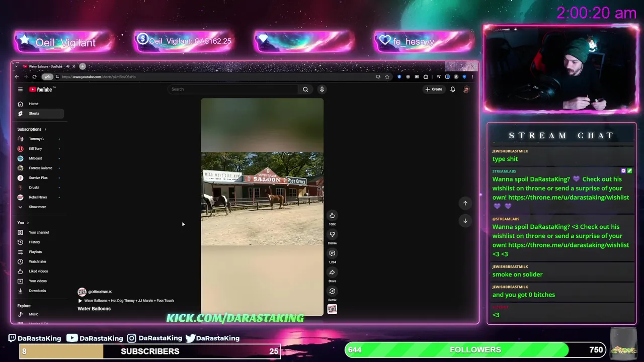This screenshot has height=362, width=644.
Task: Mute the Water Balloons tab audio
Action: pyautogui.click(x=68, y=66)
